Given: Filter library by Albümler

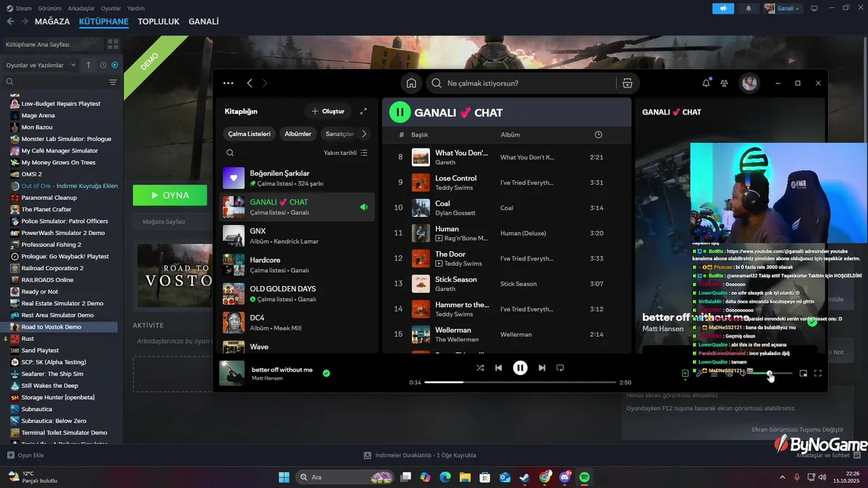Looking at the screenshot, I should point(298,134).
